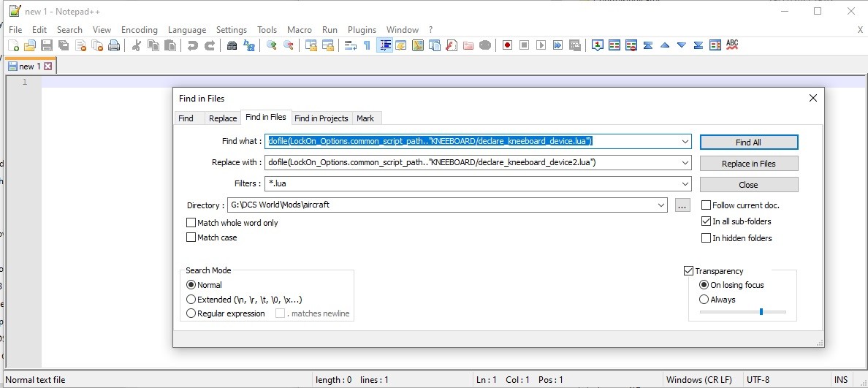The width and height of the screenshot is (868, 388).
Task: Click the Print icon in the toolbar
Action: [114, 45]
